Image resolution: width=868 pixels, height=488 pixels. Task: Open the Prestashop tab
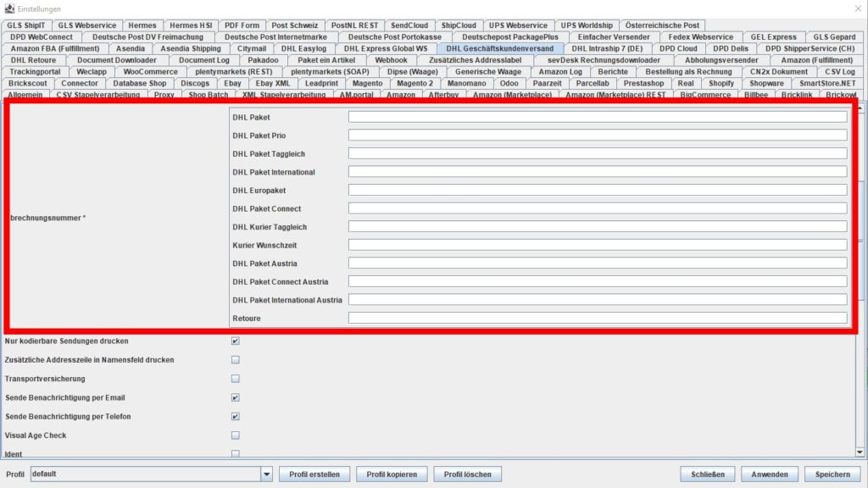click(x=643, y=84)
